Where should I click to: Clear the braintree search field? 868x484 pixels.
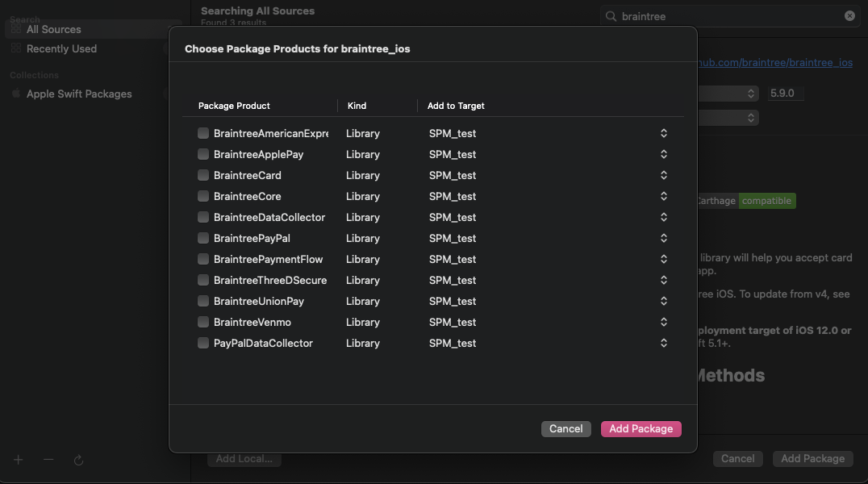[849, 16]
